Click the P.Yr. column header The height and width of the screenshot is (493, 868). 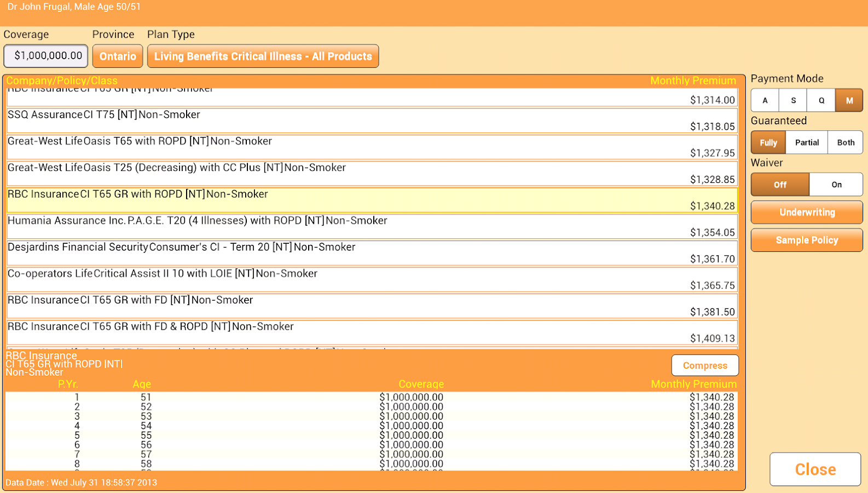tap(68, 384)
